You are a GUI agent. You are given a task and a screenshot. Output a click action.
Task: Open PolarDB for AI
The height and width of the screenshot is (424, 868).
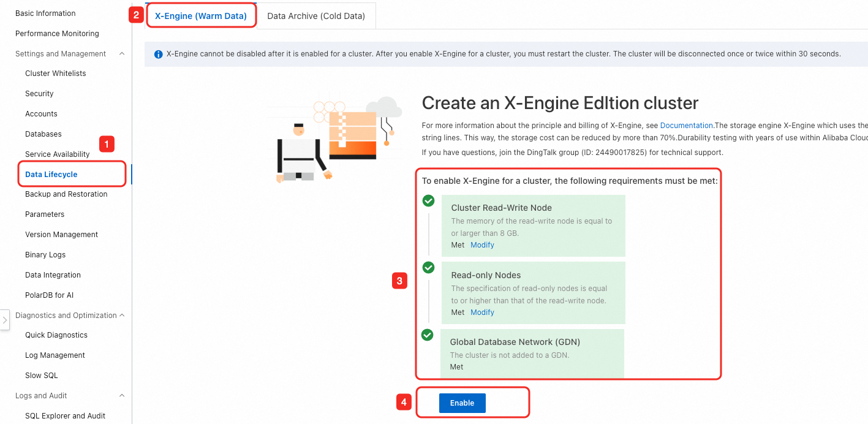click(x=50, y=295)
